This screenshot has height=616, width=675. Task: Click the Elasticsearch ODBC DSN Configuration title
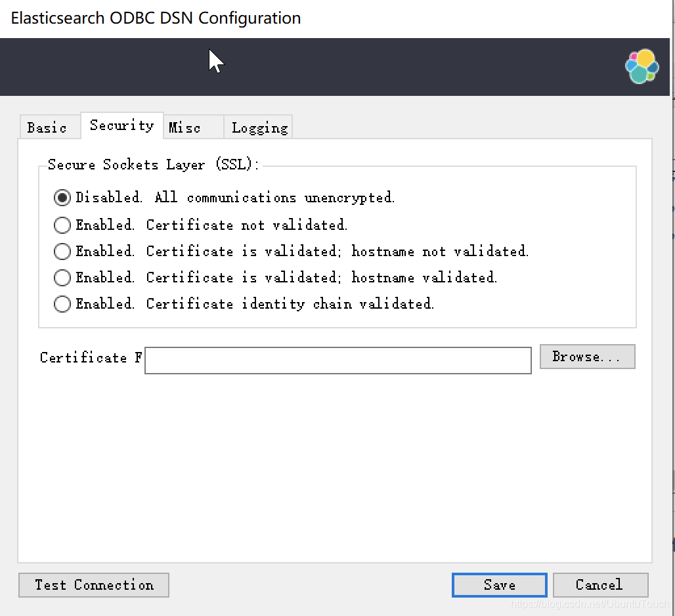156,18
